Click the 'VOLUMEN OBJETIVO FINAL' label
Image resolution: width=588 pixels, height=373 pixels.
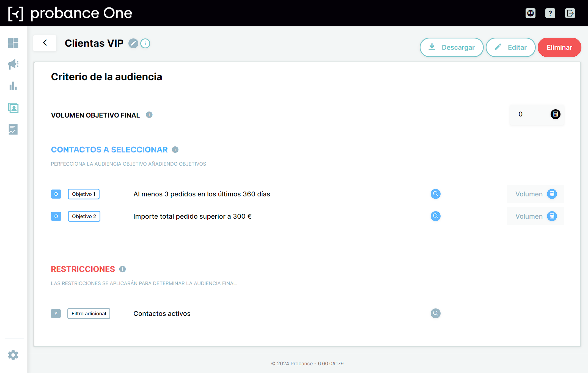[95, 115]
